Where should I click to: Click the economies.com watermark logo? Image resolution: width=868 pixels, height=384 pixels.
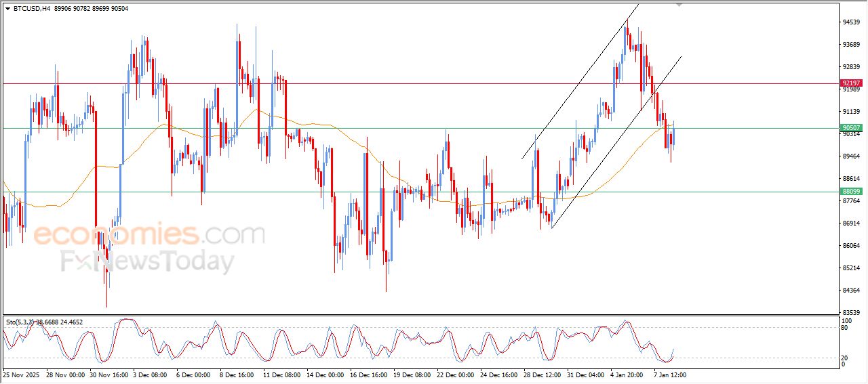149,235
